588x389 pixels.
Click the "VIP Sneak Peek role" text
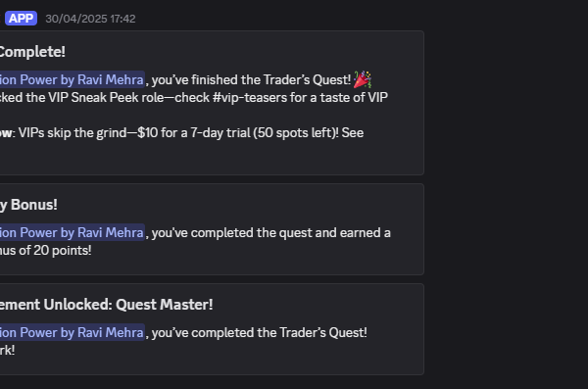click(118, 98)
